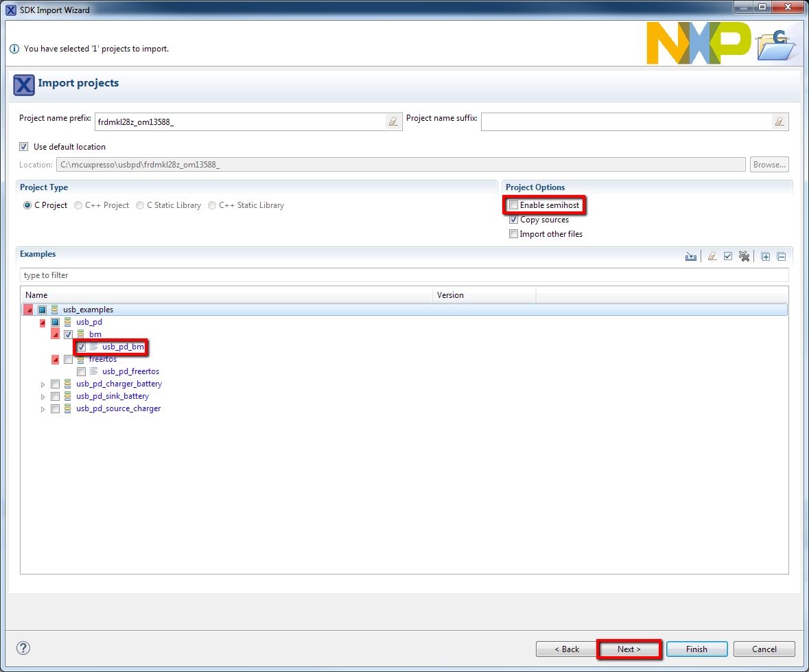Collapse the usb_examples root node
This screenshot has width=809, height=672.
[28, 310]
